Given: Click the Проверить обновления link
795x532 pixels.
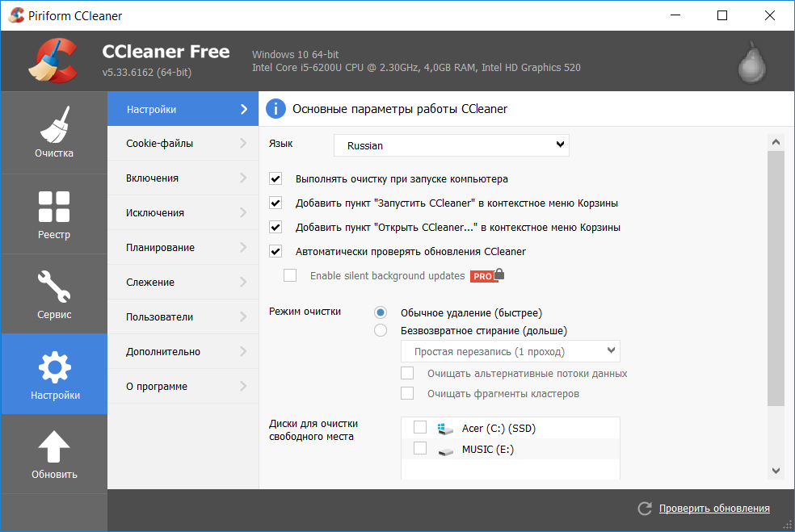Looking at the screenshot, I should tap(713, 509).
